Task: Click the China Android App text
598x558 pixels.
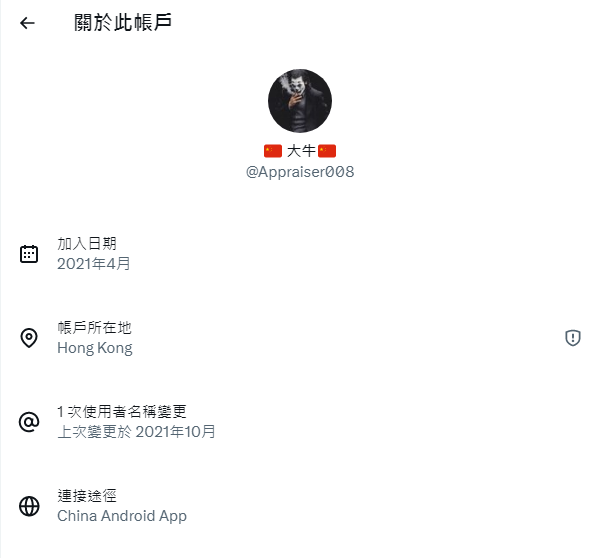Action: point(122,516)
